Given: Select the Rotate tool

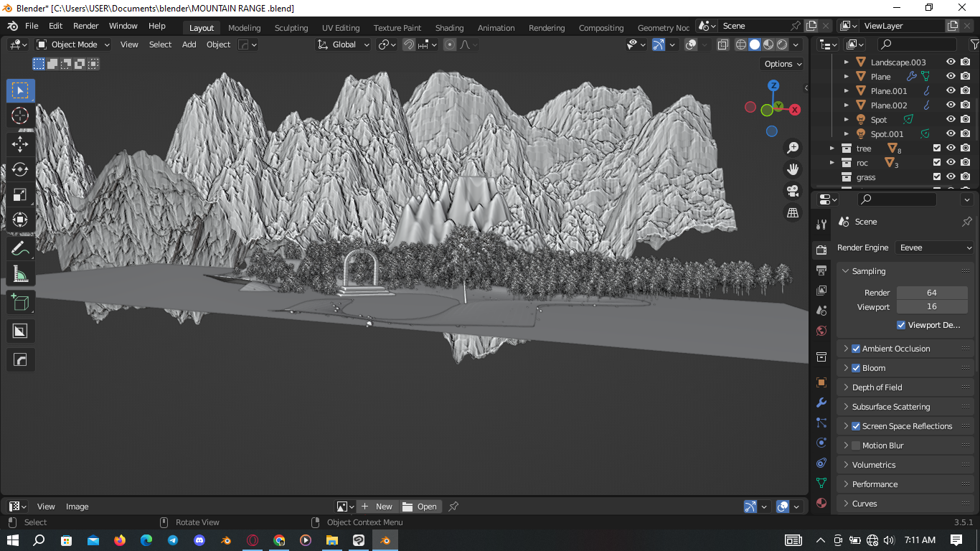Looking at the screenshot, I should click(x=20, y=170).
